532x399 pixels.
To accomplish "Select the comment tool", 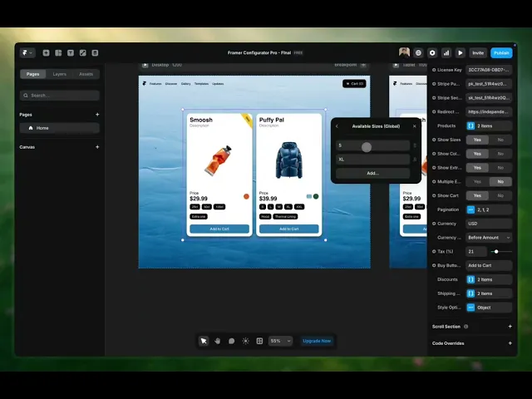I will click(231, 341).
